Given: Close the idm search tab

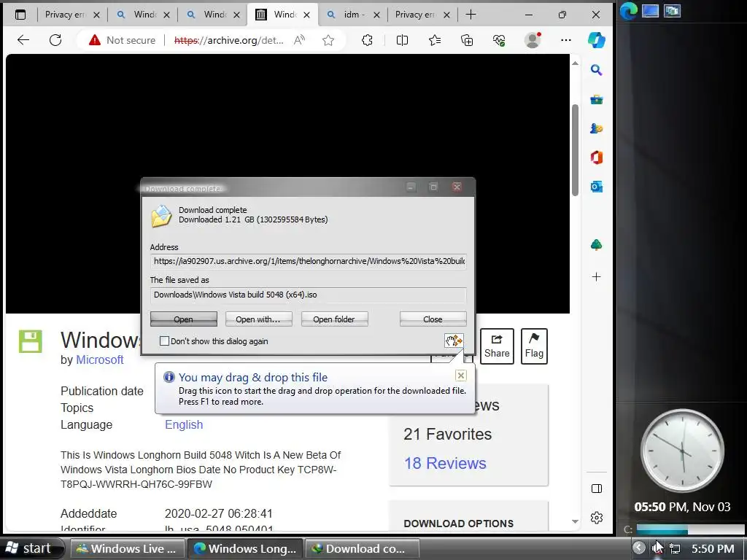Looking at the screenshot, I should point(376,15).
